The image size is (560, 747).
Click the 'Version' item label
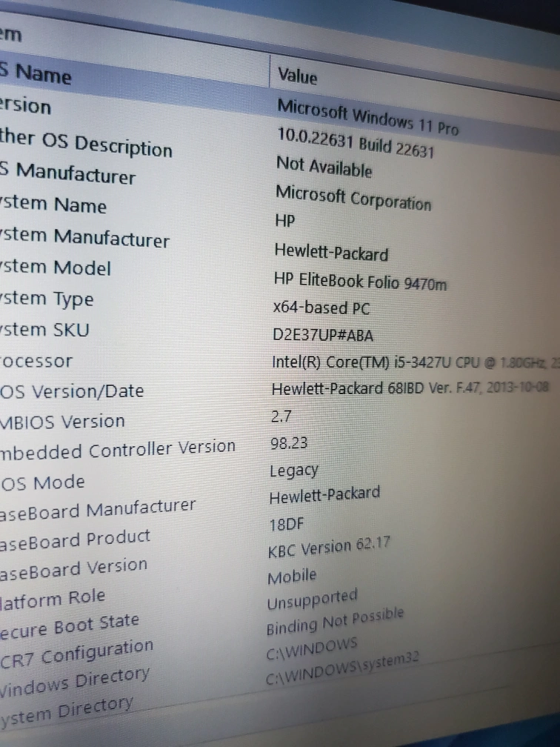pyautogui.click(x=25, y=106)
